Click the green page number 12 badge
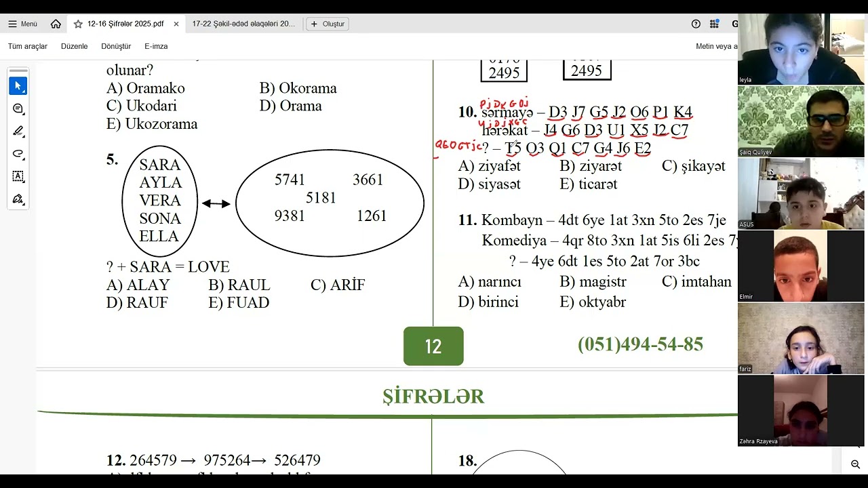The image size is (868, 488). point(433,346)
